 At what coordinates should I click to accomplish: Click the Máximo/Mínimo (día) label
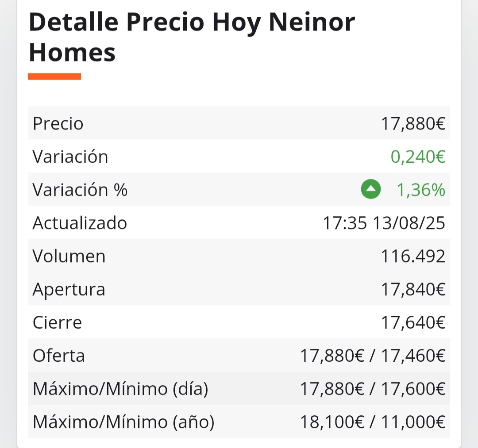click(120, 389)
